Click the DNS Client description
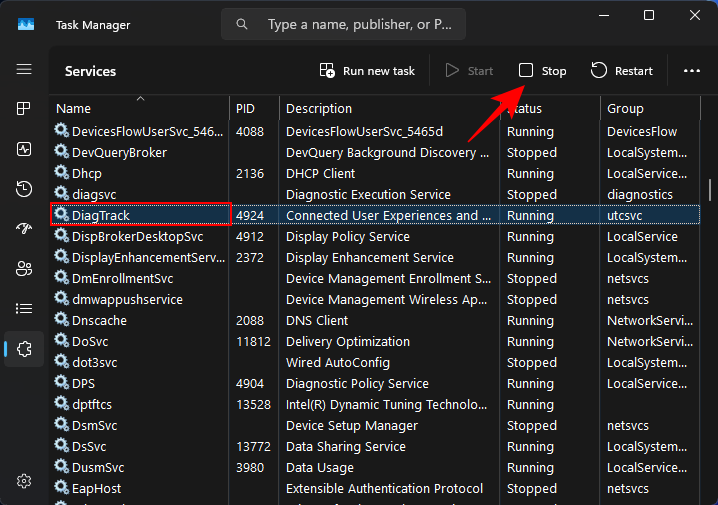718x505 pixels. 317,320
